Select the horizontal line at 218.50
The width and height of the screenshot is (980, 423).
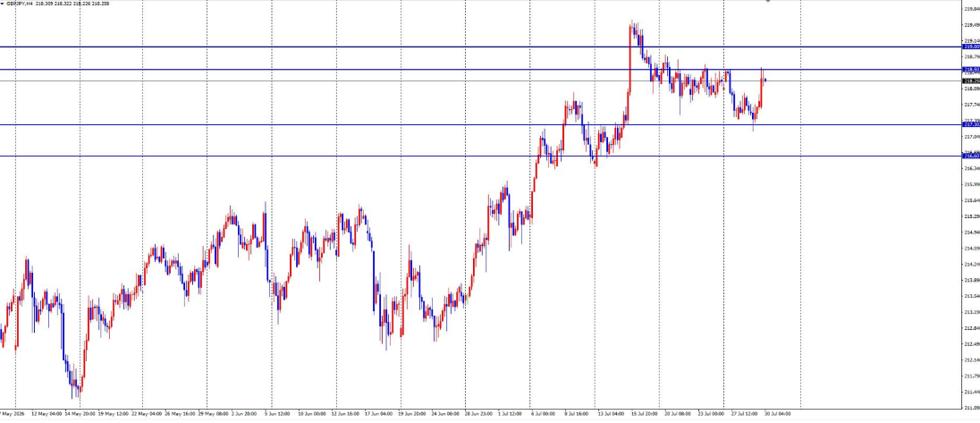tap(481, 70)
